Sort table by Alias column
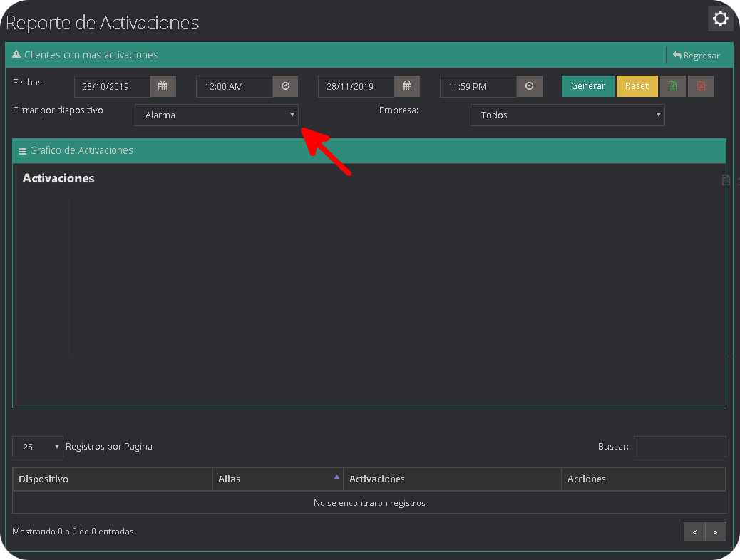Image resolution: width=740 pixels, height=560 pixels. tap(277, 479)
